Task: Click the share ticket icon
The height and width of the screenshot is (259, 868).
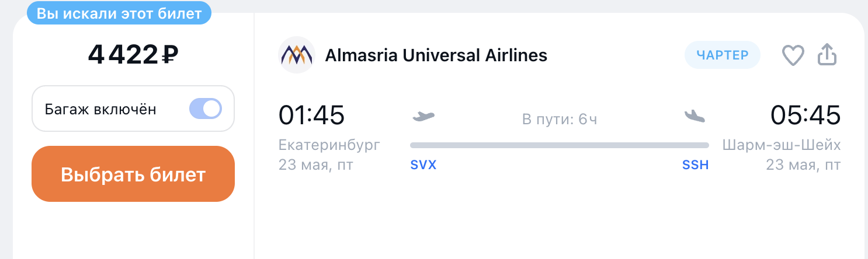Action: [827, 55]
